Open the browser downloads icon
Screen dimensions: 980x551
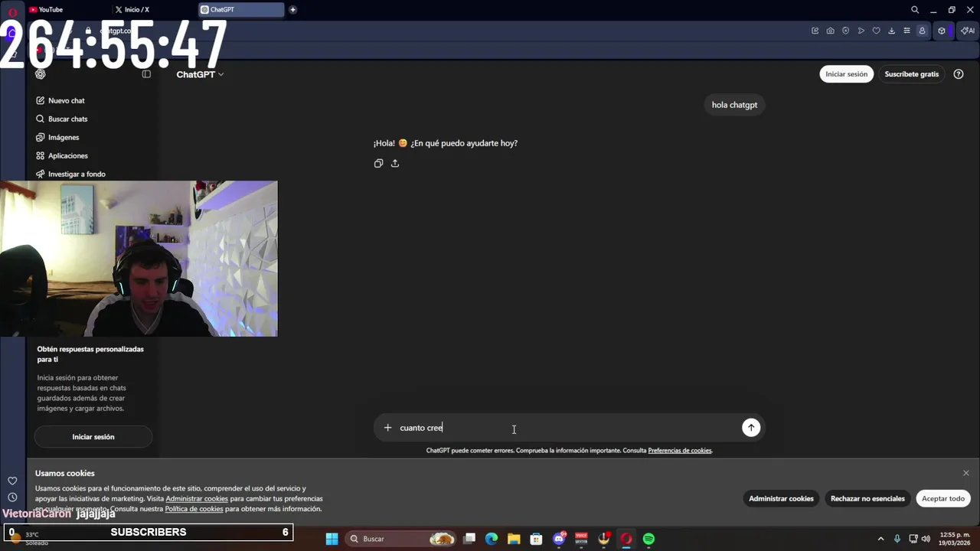coord(892,31)
